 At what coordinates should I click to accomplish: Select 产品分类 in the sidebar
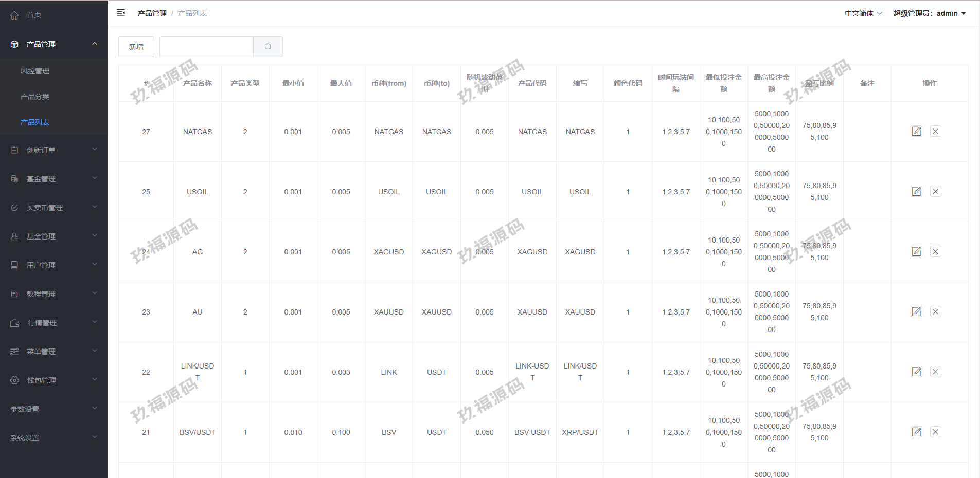(x=35, y=97)
